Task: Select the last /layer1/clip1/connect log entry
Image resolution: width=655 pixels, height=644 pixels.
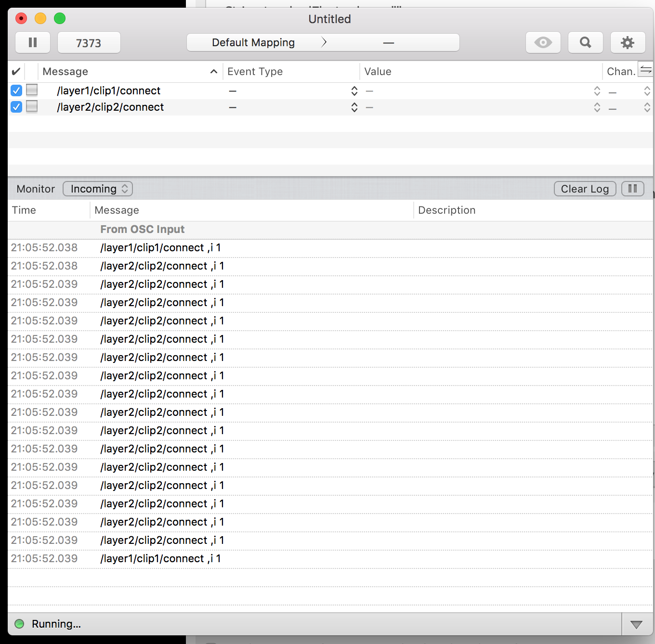Action: point(160,559)
